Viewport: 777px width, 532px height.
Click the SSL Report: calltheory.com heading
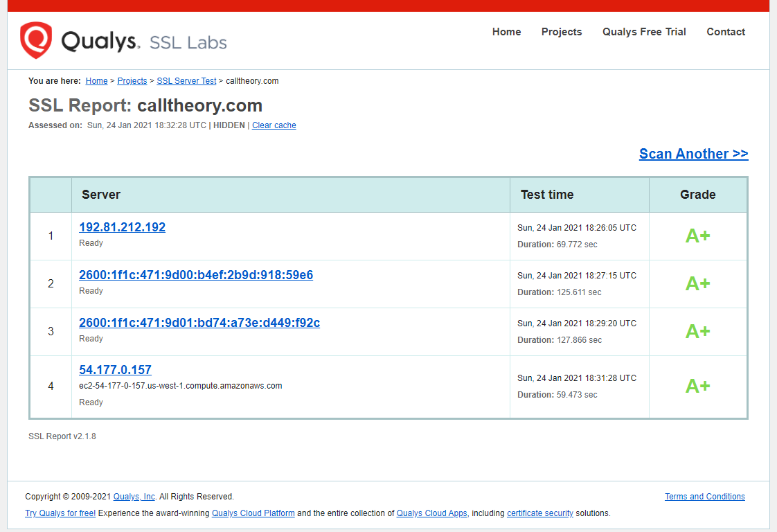[x=145, y=105]
